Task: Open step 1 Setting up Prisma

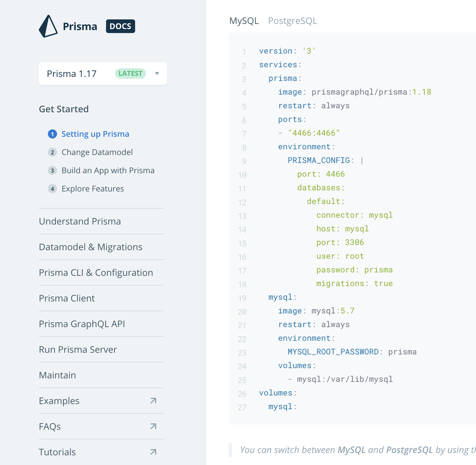Action: pyautogui.click(x=95, y=134)
